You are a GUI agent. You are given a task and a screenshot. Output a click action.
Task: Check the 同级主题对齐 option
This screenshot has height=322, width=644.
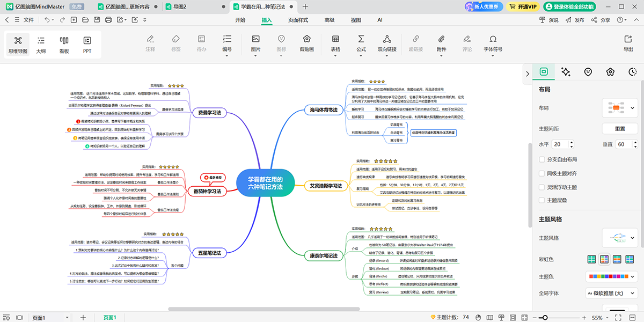tap(542, 173)
